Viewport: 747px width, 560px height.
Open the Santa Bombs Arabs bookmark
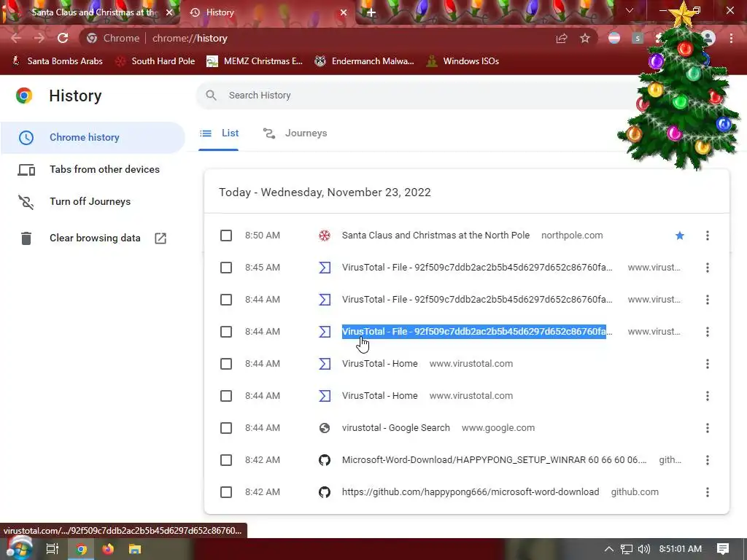(57, 61)
